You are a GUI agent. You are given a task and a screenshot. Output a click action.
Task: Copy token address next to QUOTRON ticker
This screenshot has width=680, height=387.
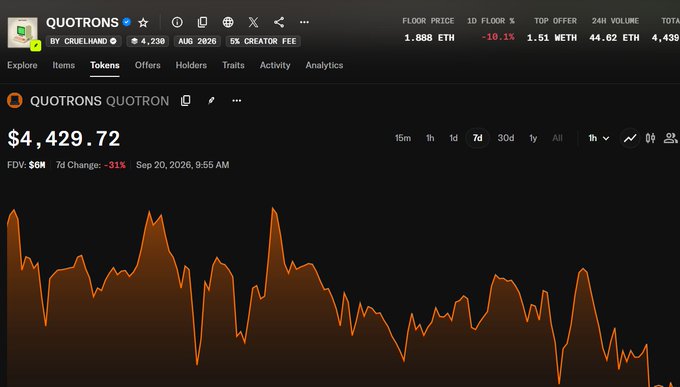(186, 101)
